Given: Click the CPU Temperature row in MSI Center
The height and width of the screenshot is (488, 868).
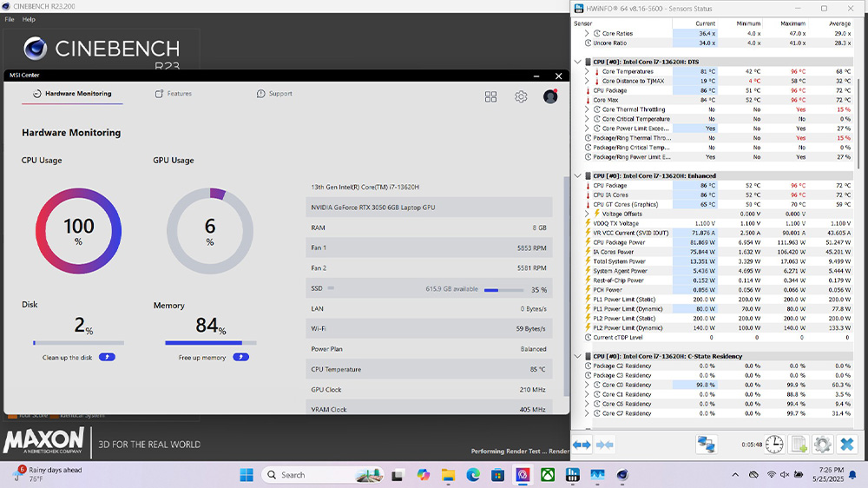Looking at the screenshot, I should [x=429, y=369].
